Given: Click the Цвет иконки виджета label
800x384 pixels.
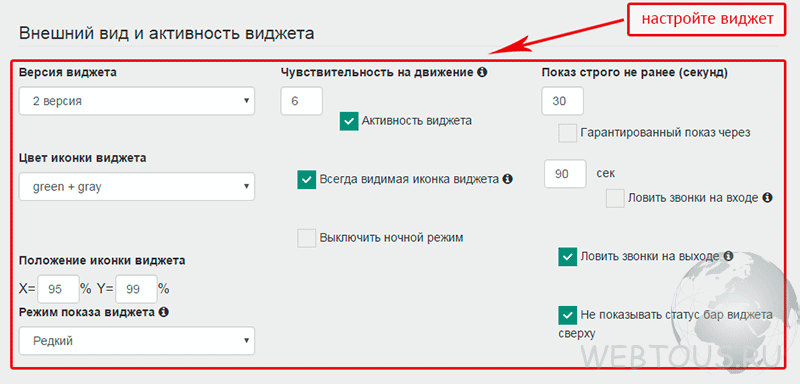Looking at the screenshot, I should click(x=83, y=158).
